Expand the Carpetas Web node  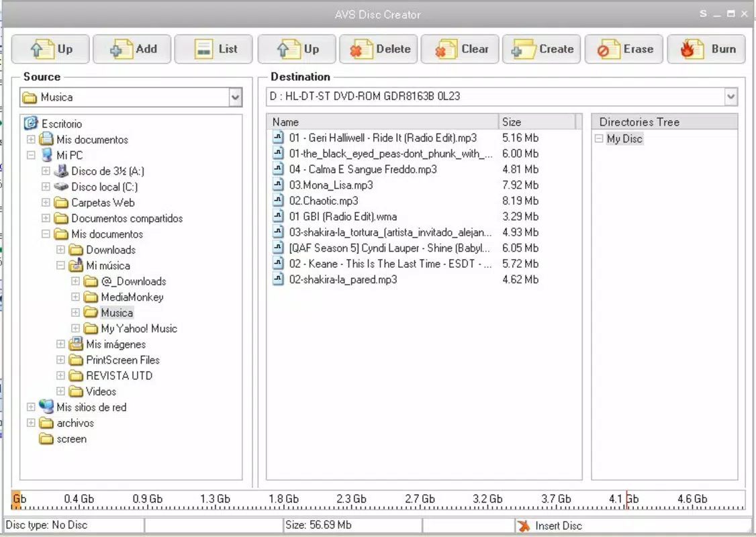46,203
